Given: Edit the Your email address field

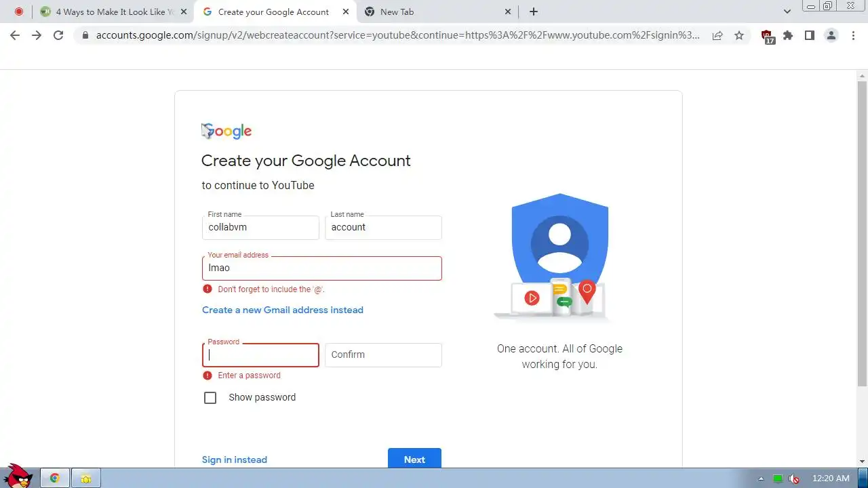Looking at the screenshot, I should (x=322, y=268).
